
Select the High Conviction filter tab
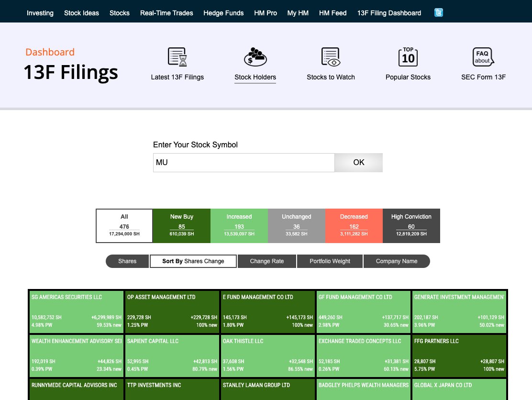point(411,226)
